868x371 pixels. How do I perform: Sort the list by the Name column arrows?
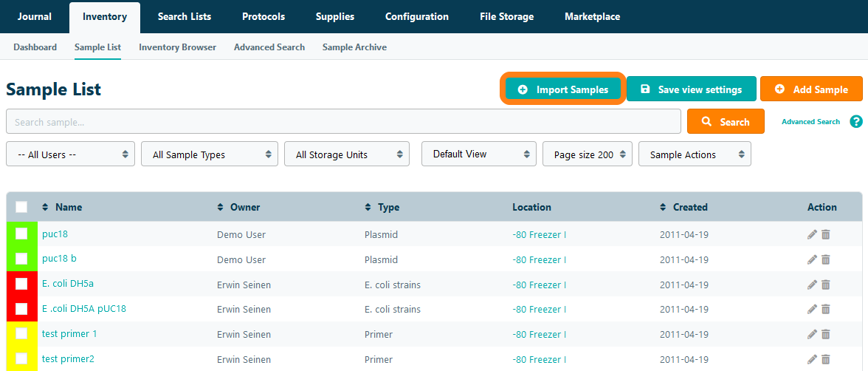tap(45, 207)
